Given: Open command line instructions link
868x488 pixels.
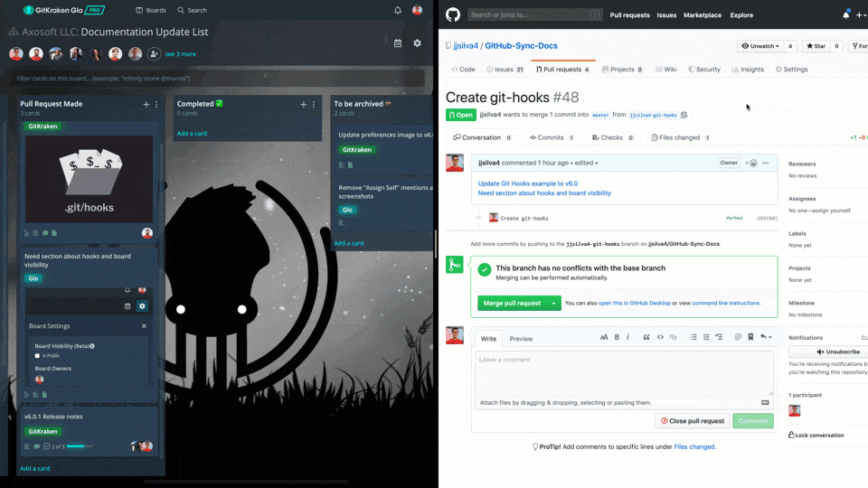Looking at the screenshot, I should pos(726,304).
